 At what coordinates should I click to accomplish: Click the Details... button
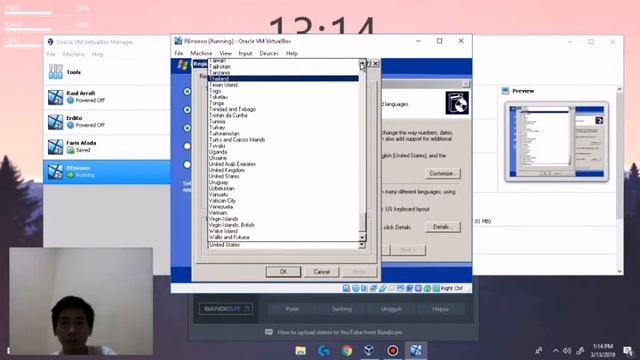click(x=442, y=227)
